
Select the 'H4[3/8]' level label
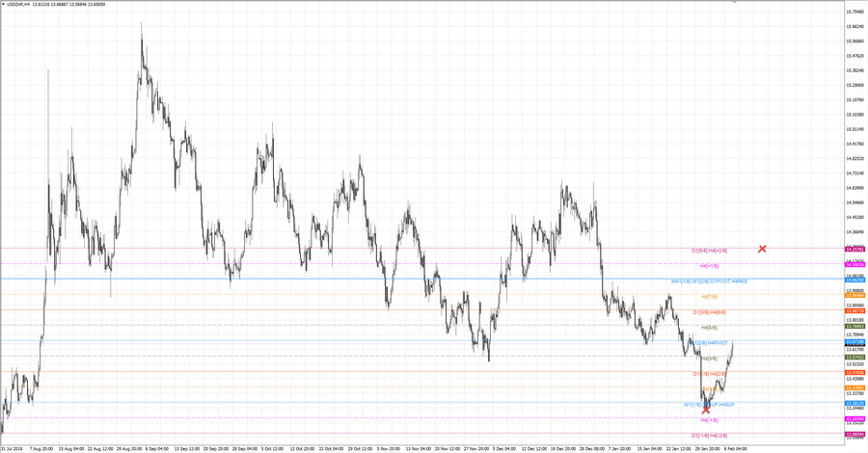(x=709, y=359)
